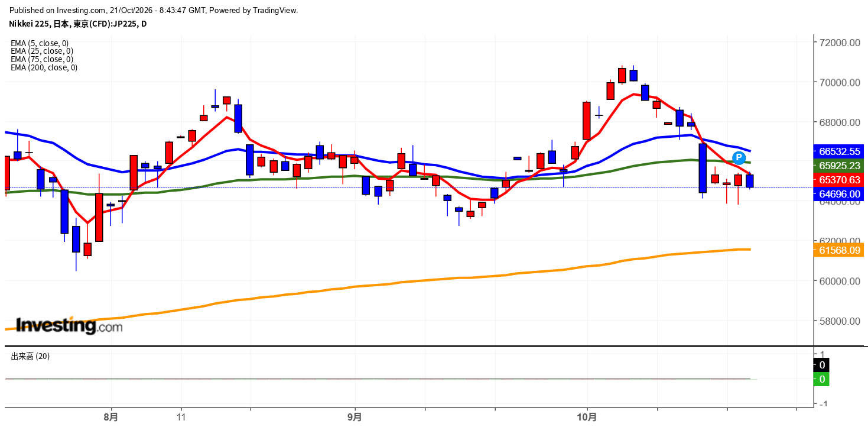Click the 62000.00 price axis value
Viewport: 868px width, 427px height.
839,241
